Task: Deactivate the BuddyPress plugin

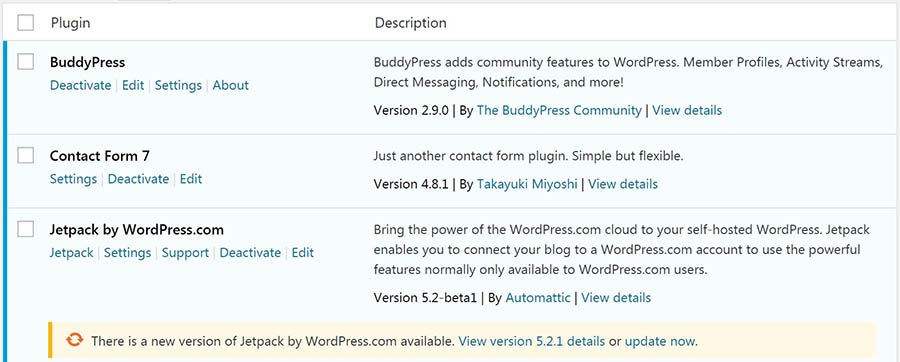Action: point(80,85)
